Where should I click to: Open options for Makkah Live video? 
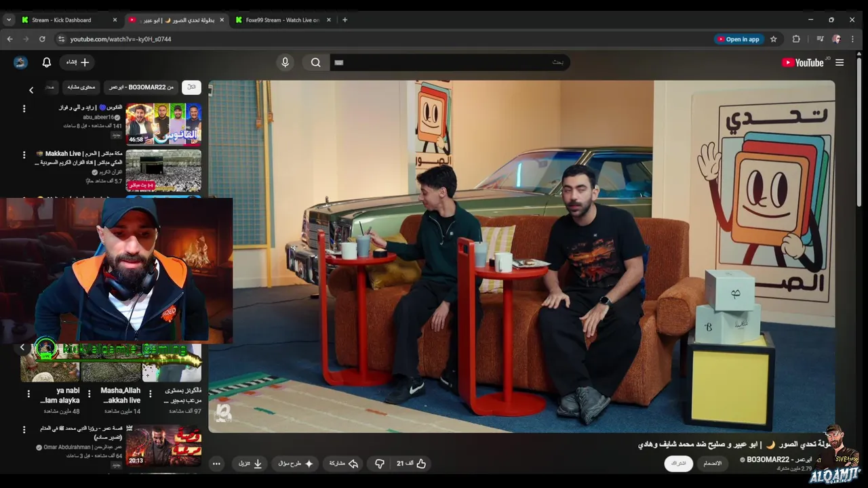pos(24,155)
